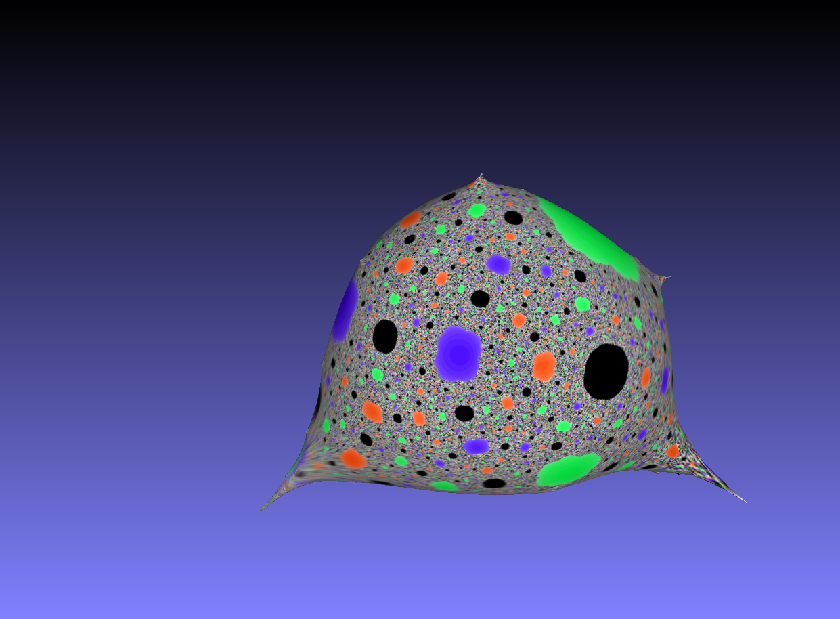Click the large purple blob at mesh center
Image resolution: width=840 pixels, height=619 pixels.
click(x=458, y=353)
